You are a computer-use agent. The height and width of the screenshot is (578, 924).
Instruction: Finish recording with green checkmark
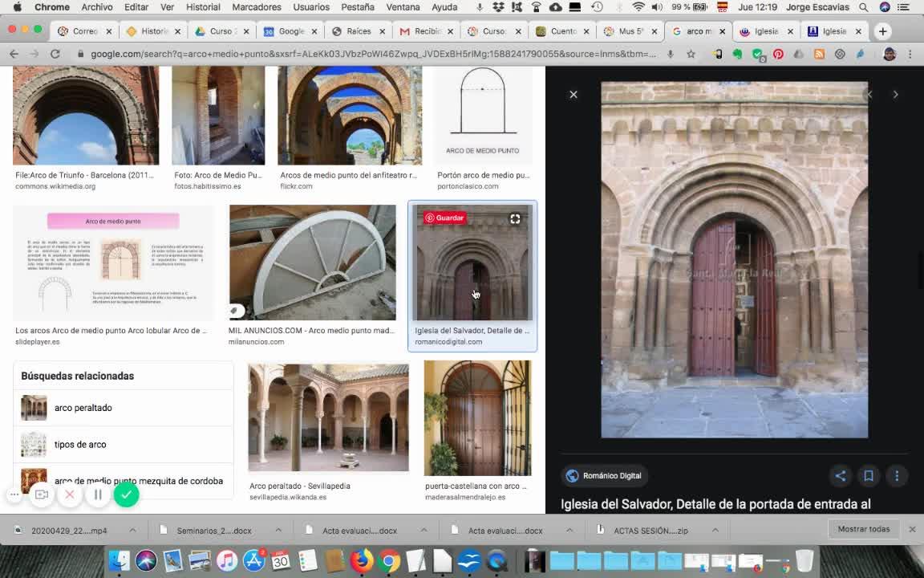[x=126, y=495]
